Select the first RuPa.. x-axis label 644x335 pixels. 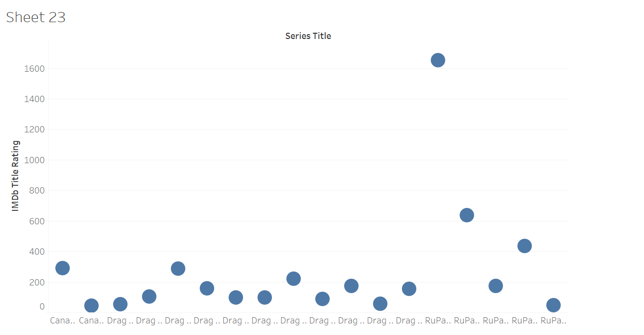coord(438,321)
